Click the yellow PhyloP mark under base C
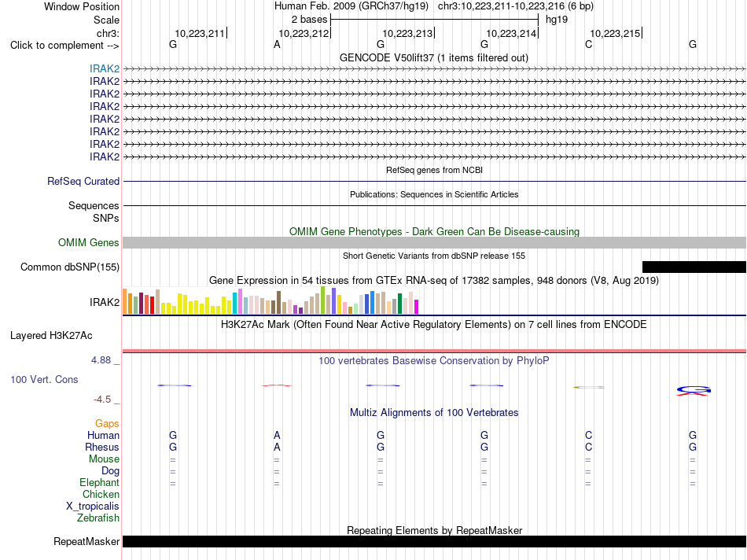 (x=589, y=388)
